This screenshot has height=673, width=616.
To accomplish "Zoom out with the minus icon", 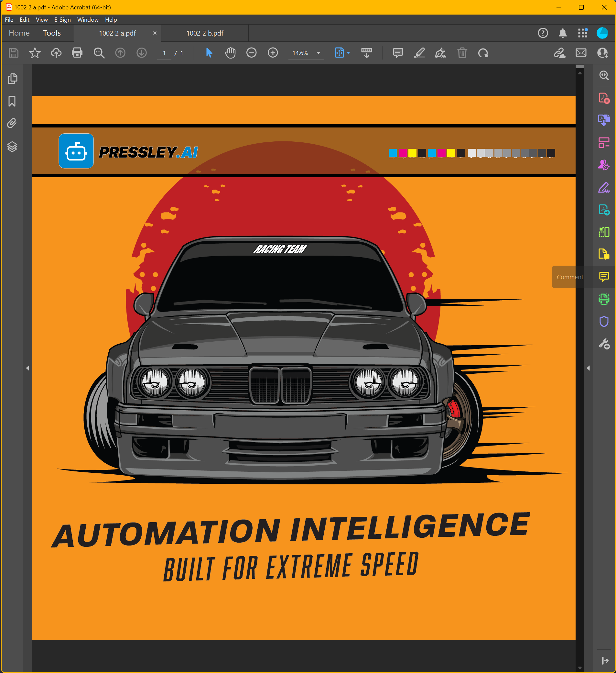I will click(251, 53).
